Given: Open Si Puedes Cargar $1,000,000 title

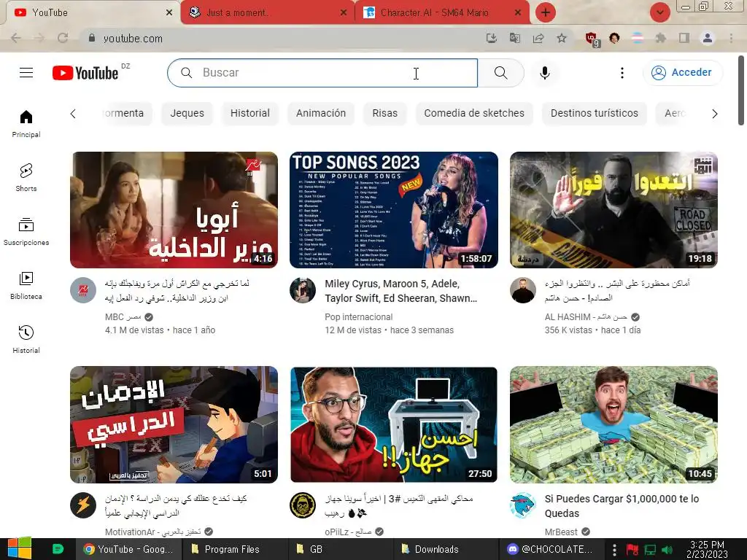Looking at the screenshot, I should click(622, 506).
